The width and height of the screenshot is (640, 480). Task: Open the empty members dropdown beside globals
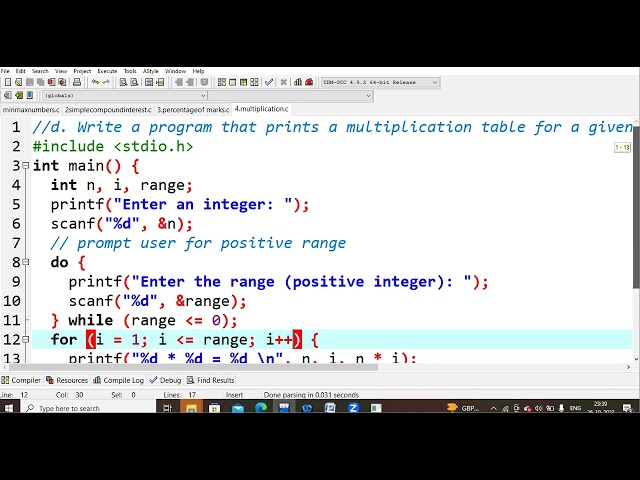click(291, 96)
